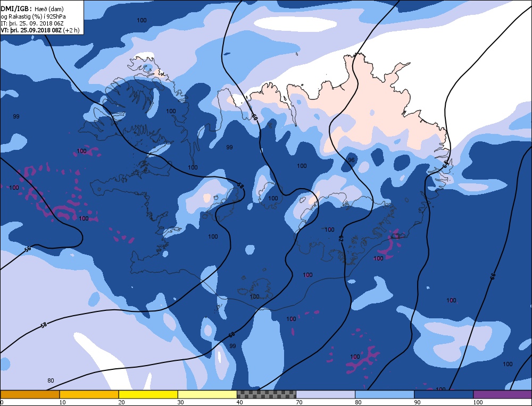Click the '62' contour line label

pos(341,238)
